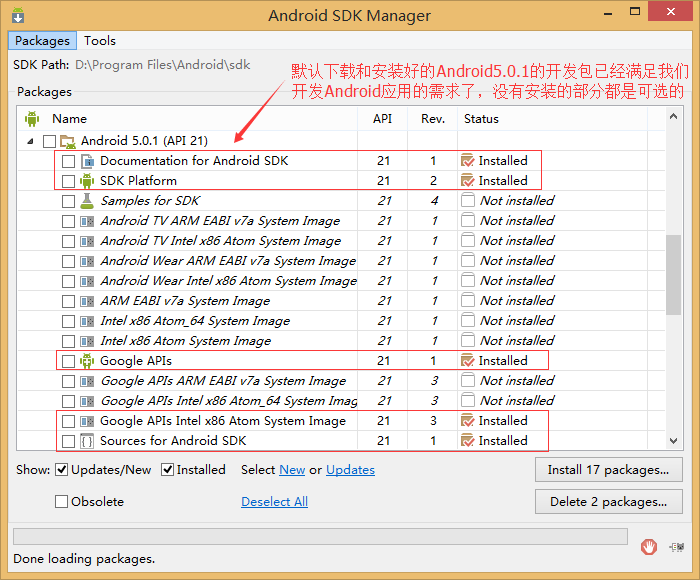Check the Android 5.0.1 (API 21) group checkbox

click(50, 142)
